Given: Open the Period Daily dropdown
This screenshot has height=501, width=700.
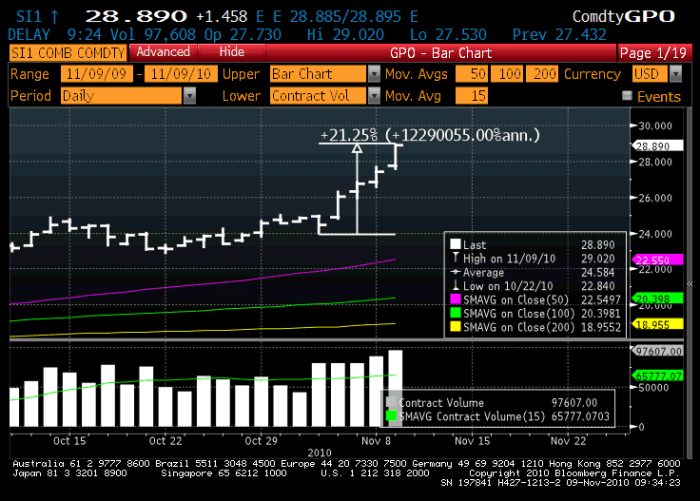Looking at the screenshot, I should coord(128,96).
